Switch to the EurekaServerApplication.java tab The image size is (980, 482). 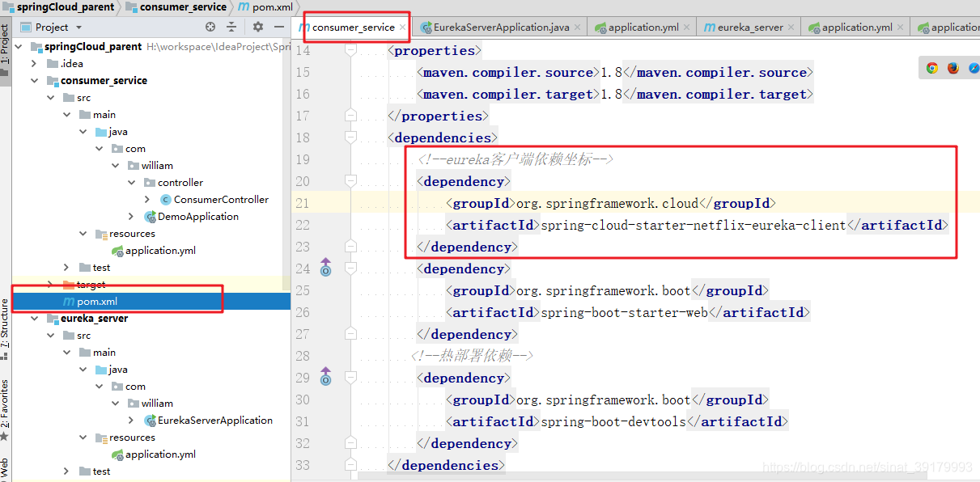(501, 27)
